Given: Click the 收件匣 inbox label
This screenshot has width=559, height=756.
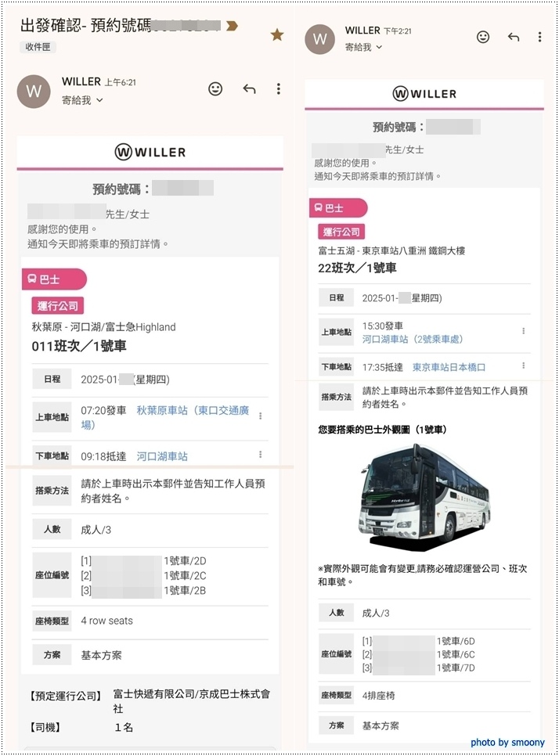Looking at the screenshot, I should (x=38, y=47).
